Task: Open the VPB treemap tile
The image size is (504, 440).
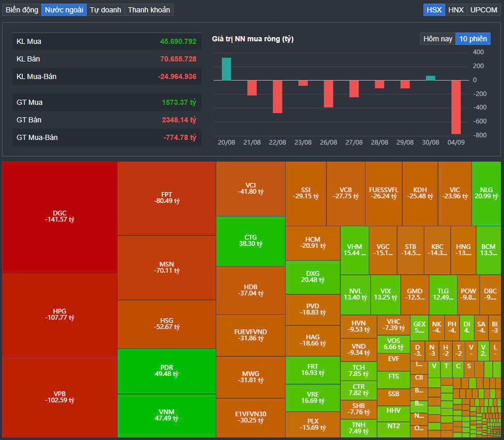Action: 59,397
